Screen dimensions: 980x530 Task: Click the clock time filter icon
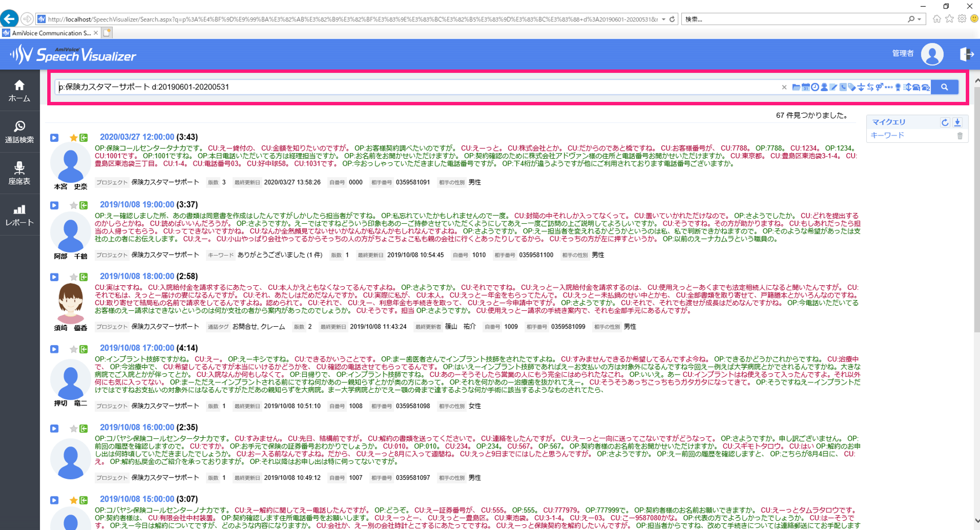pos(815,87)
